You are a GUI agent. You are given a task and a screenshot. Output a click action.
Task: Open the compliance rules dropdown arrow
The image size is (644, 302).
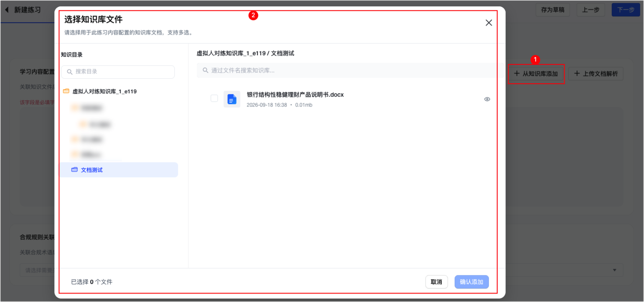(x=615, y=270)
